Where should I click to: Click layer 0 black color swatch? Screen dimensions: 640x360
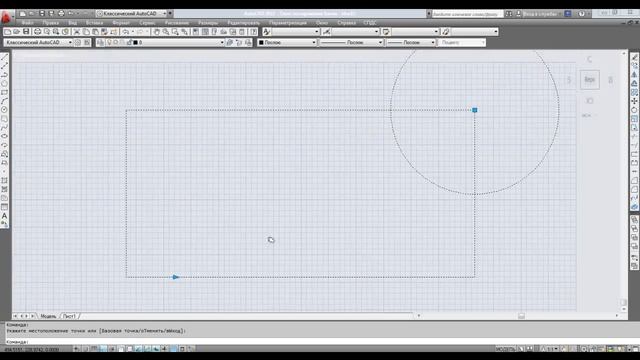(136, 42)
